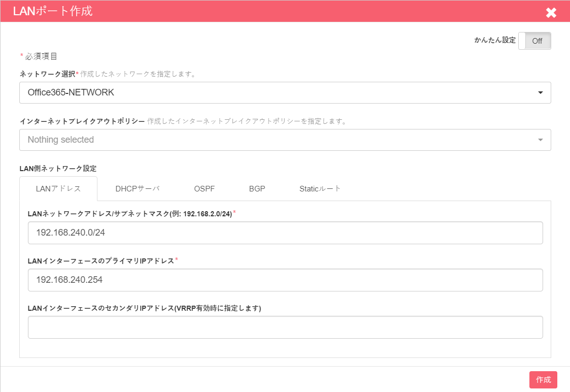
Task: Click the empty secondary IP address field
Action: (285, 327)
